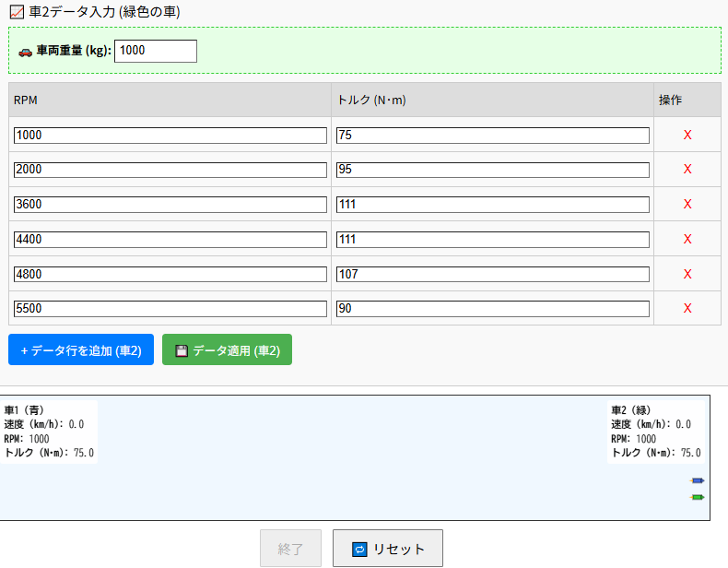Click データ行を追加 (車2) button
The image size is (728, 568).
[81, 350]
